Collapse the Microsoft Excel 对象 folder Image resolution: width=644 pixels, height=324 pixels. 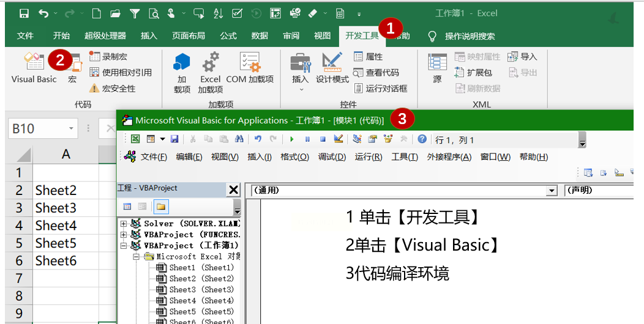pos(137,257)
